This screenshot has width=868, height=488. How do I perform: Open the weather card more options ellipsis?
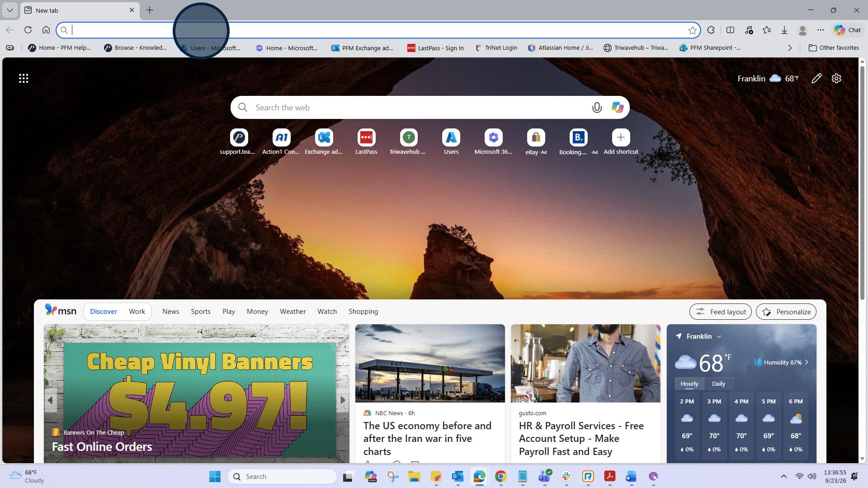point(801,336)
